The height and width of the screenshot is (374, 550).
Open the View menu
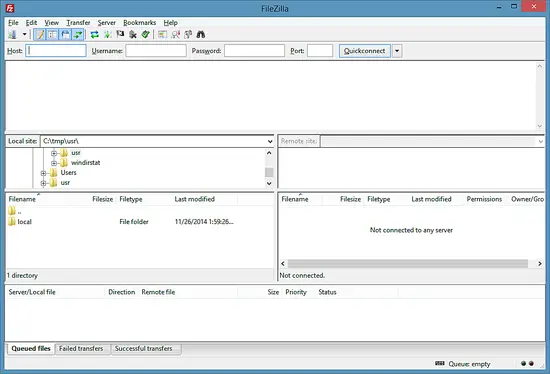[52, 22]
